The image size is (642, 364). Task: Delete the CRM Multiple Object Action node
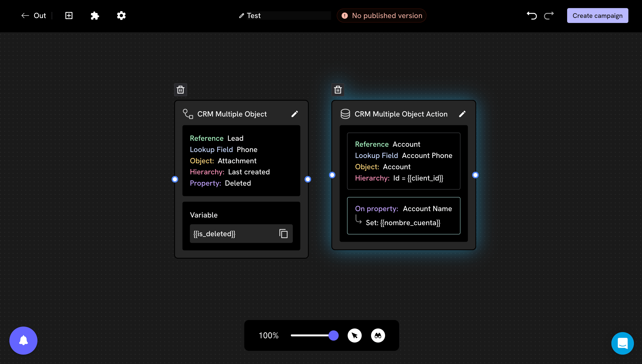338,90
